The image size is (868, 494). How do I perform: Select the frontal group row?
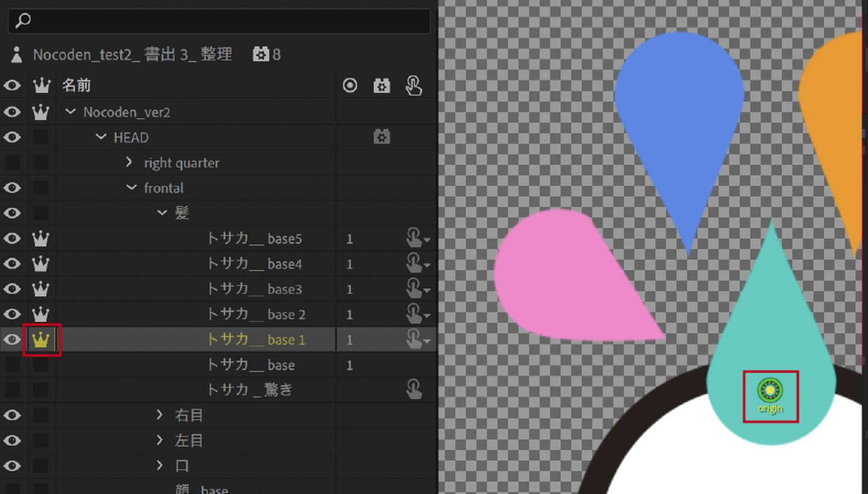point(164,188)
